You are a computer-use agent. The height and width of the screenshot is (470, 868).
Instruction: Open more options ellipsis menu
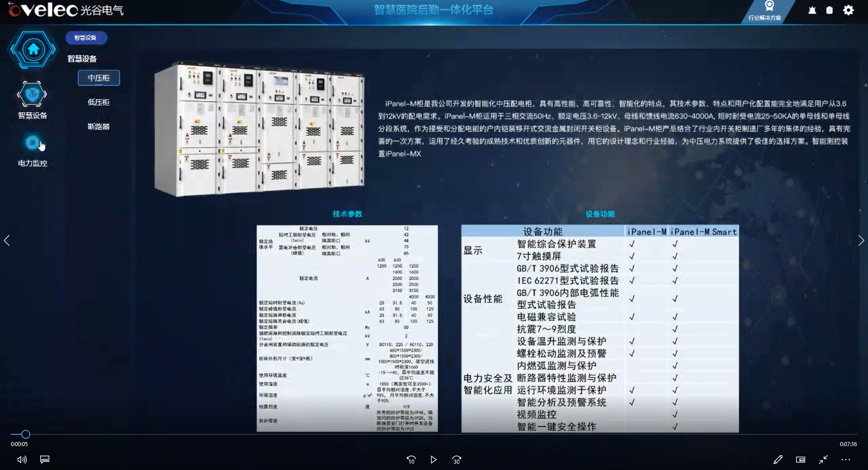click(846, 460)
